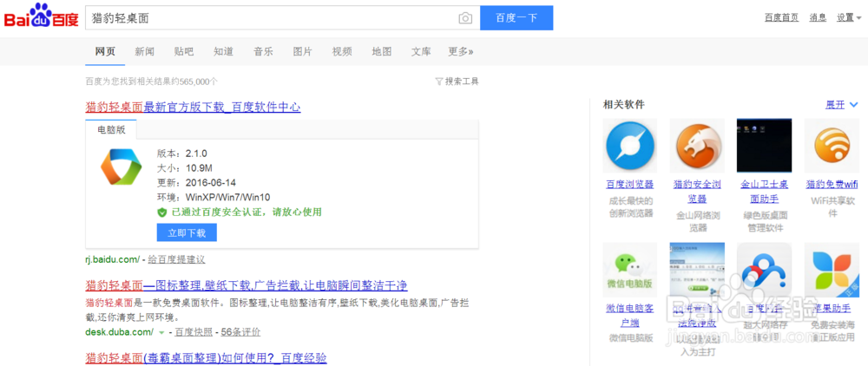868x366 pixels.
Task: Switch to the 知道 tab
Action: (x=224, y=52)
